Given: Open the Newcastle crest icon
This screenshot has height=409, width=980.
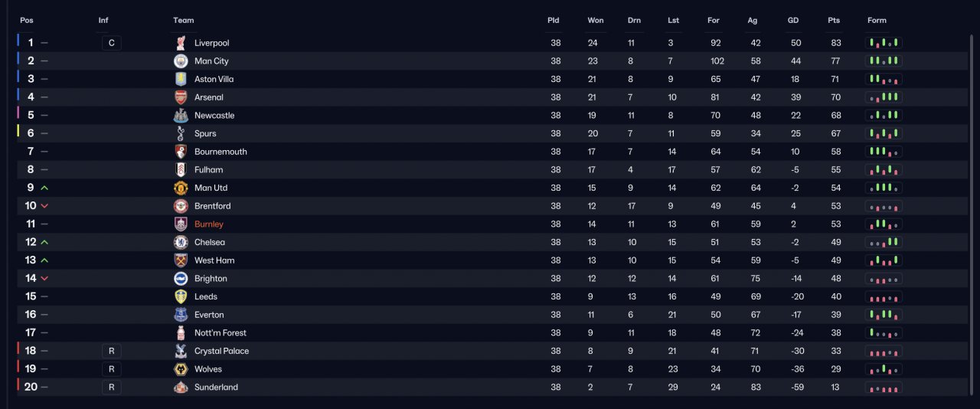Looking at the screenshot, I should [x=181, y=116].
